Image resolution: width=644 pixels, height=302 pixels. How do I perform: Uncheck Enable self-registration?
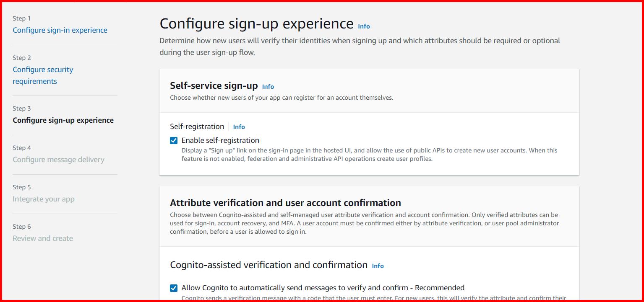point(173,140)
